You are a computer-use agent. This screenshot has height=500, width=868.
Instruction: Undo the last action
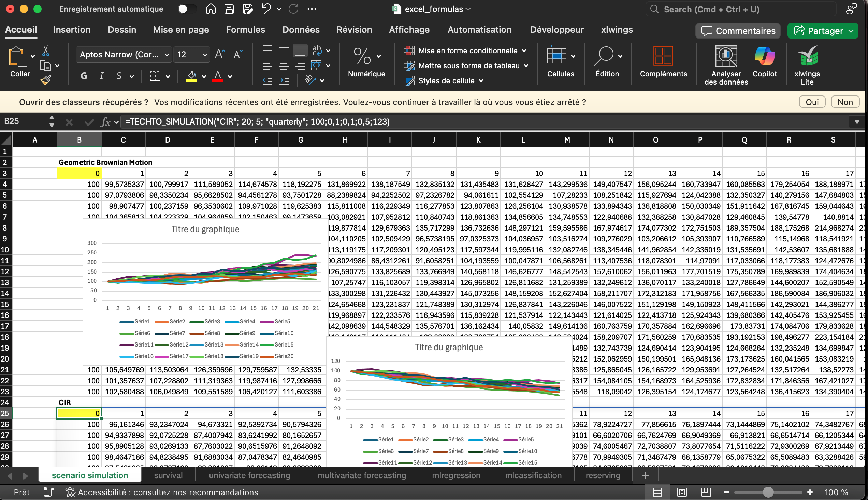(x=266, y=9)
